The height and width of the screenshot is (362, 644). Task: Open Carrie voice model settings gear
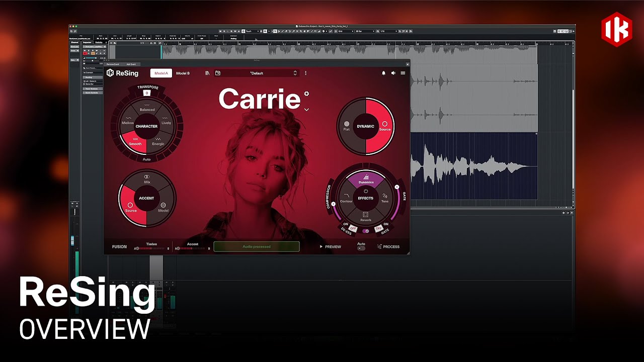(x=306, y=94)
